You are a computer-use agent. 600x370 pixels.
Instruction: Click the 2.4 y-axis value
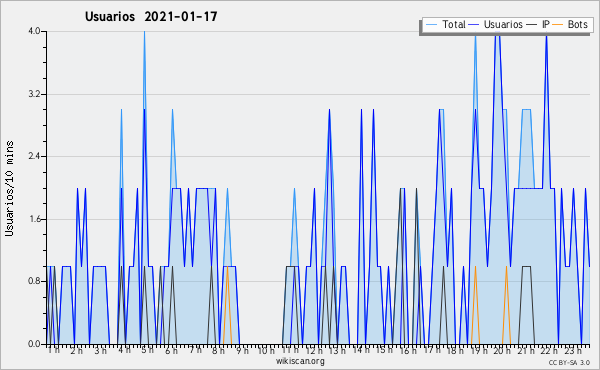[34, 156]
